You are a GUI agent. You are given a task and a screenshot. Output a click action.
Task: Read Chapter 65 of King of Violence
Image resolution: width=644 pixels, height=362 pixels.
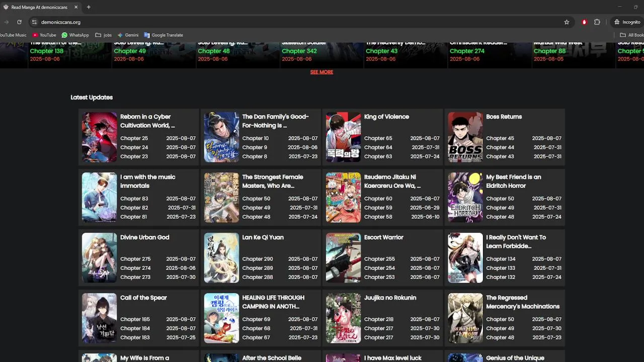378,138
